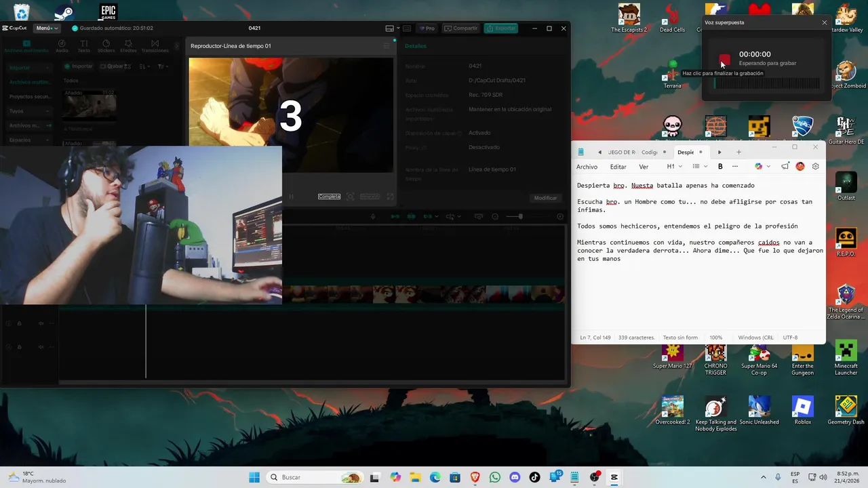Image resolution: width=868 pixels, height=488 pixels.
Task: Open the CapCut Menú dropdown
Action: [47, 28]
